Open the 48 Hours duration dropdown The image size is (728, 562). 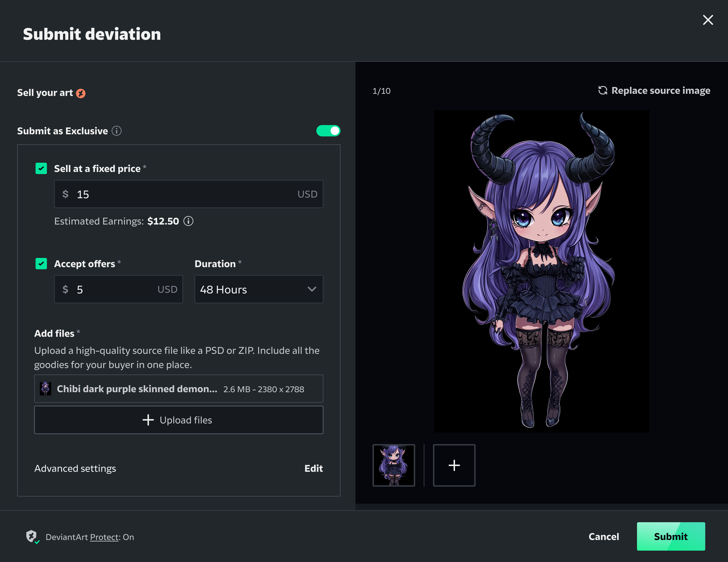coord(259,289)
